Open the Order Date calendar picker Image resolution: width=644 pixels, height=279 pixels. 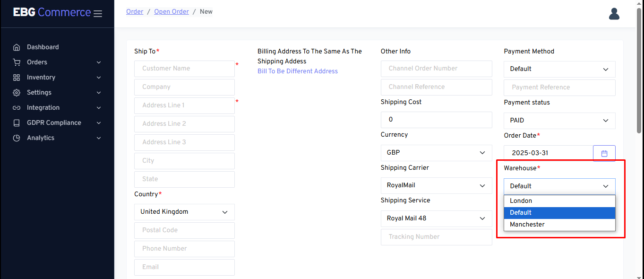[x=604, y=153]
